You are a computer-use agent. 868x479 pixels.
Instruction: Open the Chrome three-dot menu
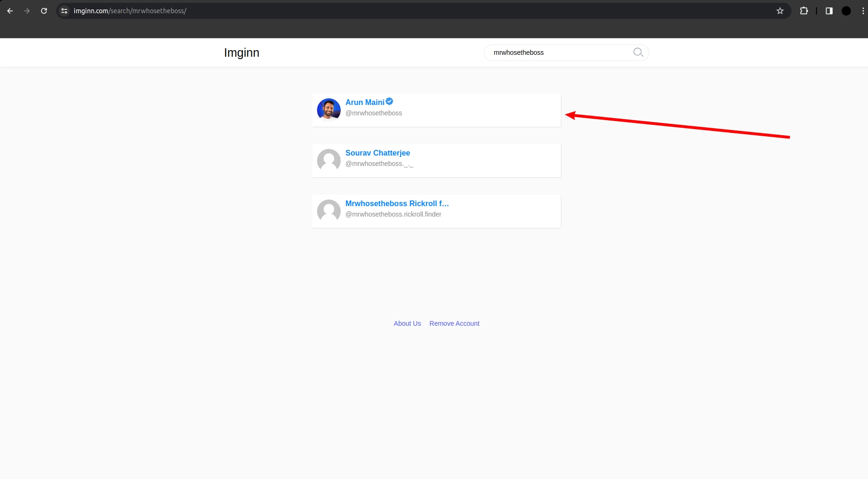tap(863, 11)
